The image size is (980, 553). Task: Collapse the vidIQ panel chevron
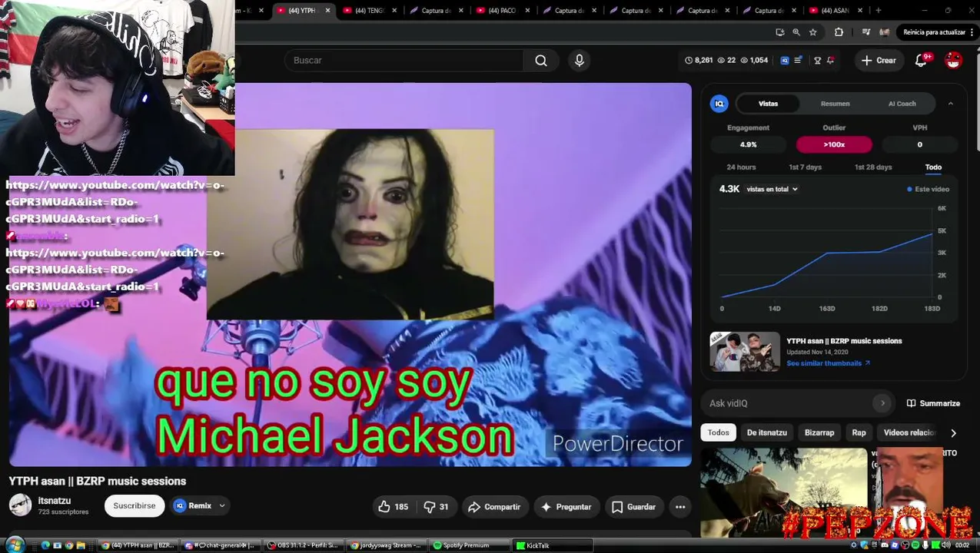(950, 104)
